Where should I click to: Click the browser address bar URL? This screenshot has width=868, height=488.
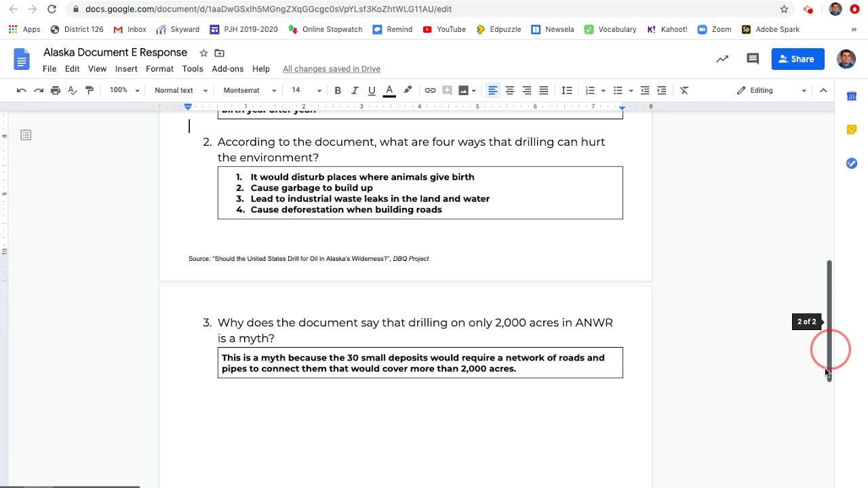269,9
